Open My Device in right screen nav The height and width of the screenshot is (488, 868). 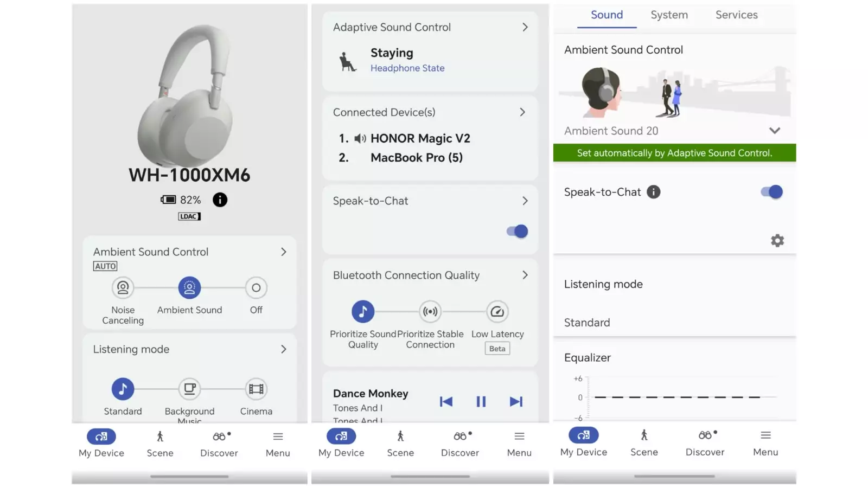tap(584, 443)
